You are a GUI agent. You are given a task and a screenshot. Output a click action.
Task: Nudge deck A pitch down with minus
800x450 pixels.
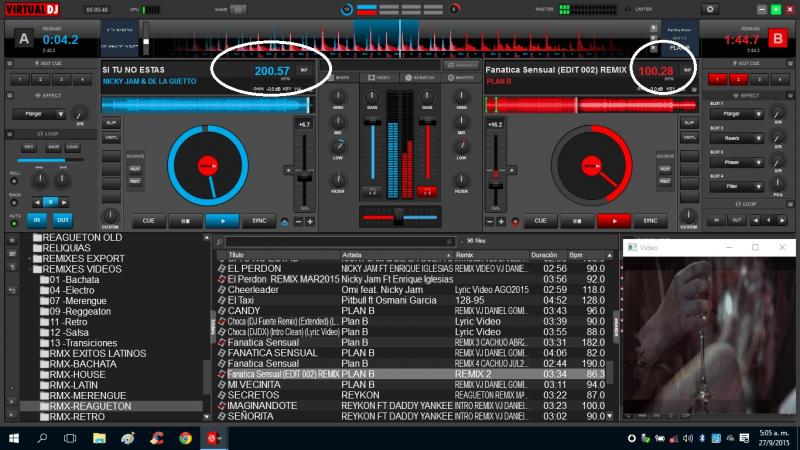[x=298, y=221]
